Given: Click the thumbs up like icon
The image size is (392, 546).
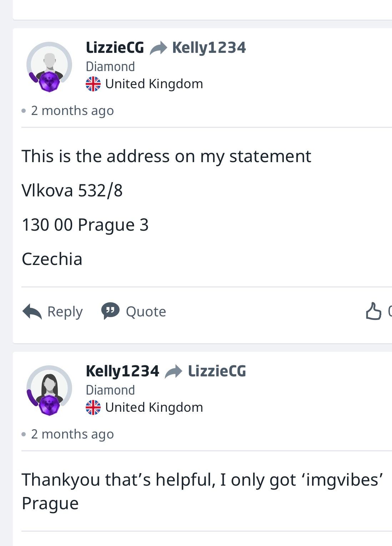Looking at the screenshot, I should [373, 311].
